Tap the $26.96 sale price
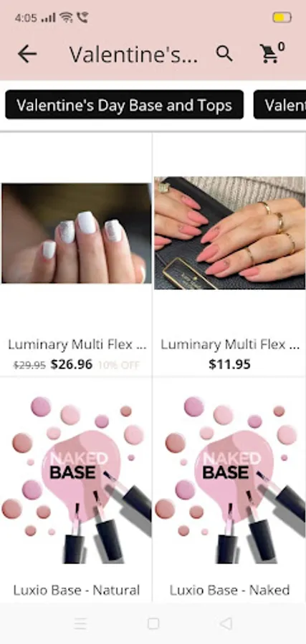The image size is (306, 644). (72, 364)
